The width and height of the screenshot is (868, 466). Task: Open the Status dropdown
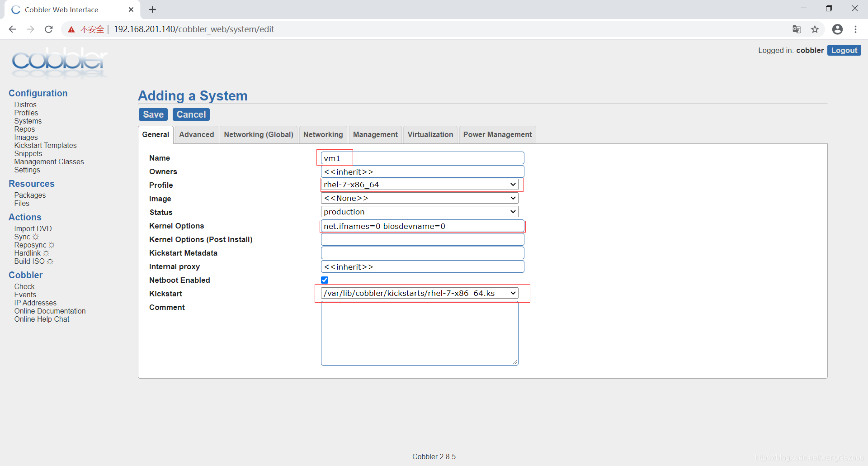click(420, 212)
